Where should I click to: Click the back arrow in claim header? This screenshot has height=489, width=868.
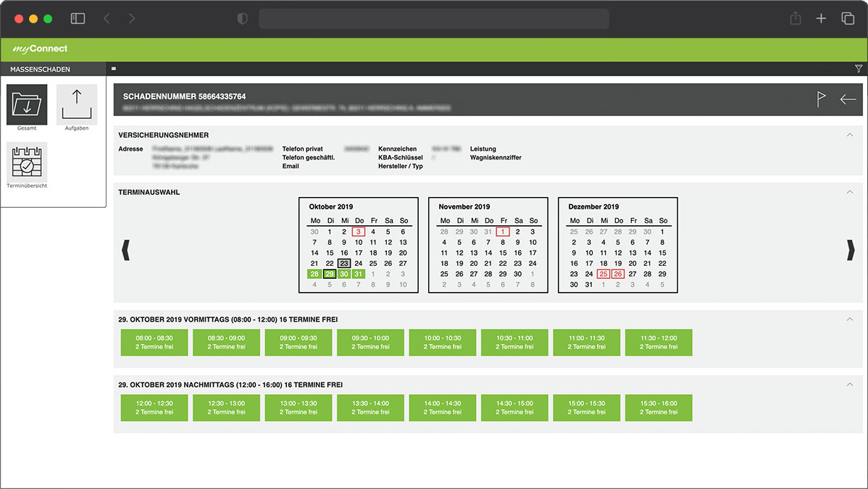[848, 100]
